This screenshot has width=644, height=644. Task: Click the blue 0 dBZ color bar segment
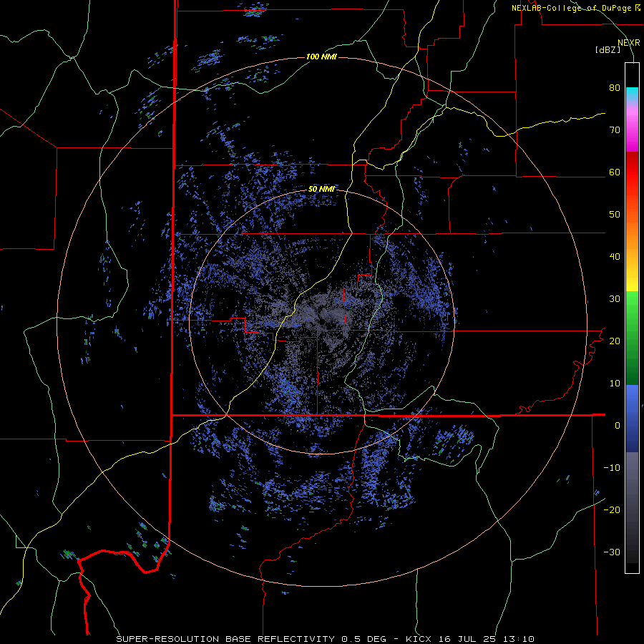pos(632,419)
